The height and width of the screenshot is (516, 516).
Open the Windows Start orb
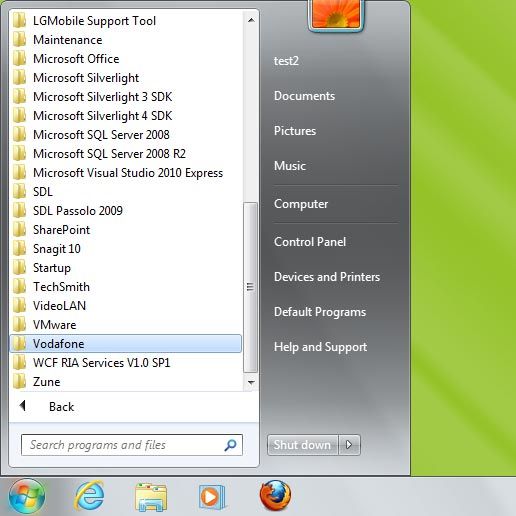click(27, 497)
